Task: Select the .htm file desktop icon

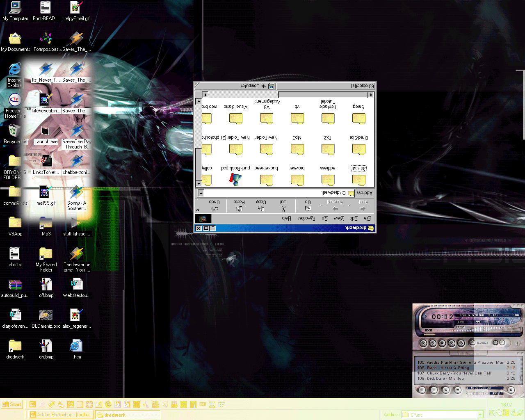Action: pyautogui.click(x=77, y=349)
